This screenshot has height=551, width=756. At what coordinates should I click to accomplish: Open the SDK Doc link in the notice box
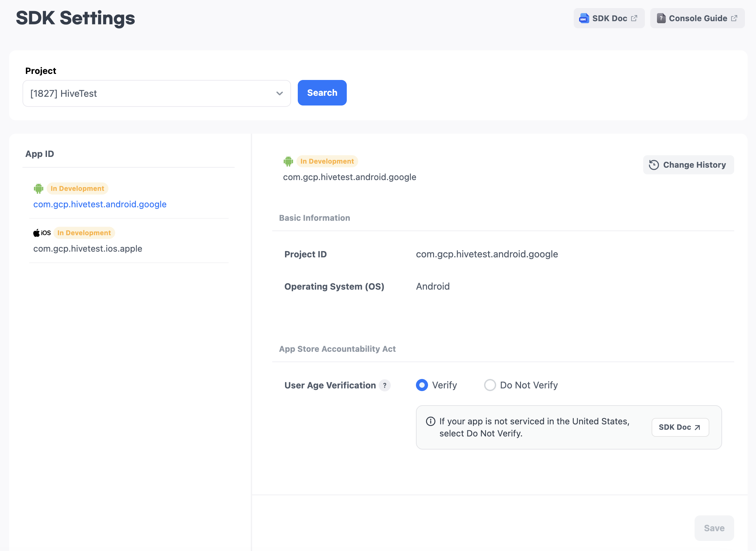click(680, 427)
